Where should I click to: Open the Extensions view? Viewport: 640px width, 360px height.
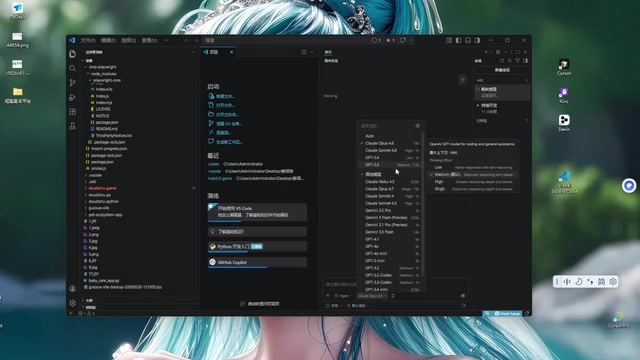(x=73, y=112)
